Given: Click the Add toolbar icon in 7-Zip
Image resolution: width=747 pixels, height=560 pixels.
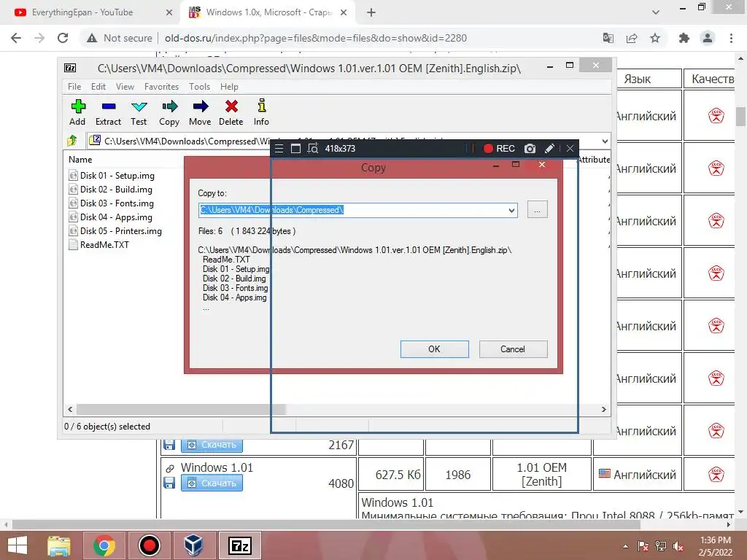Looking at the screenshot, I should (77, 112).
